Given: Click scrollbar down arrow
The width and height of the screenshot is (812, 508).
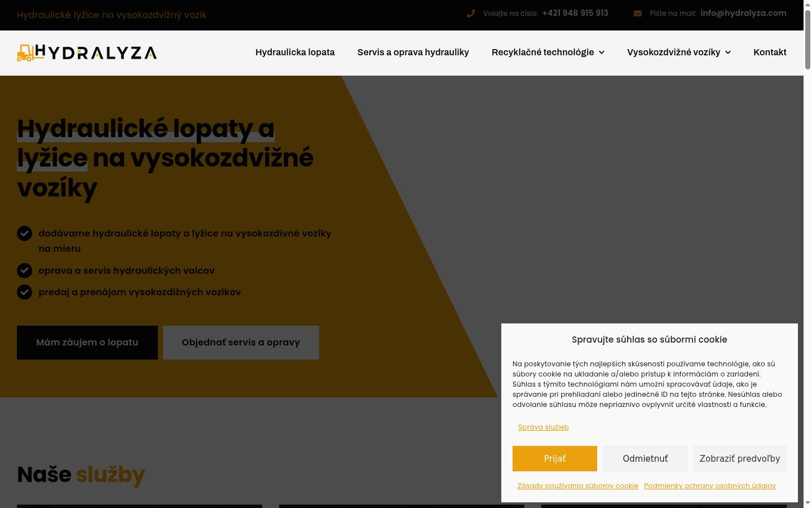Looking at the screenshot, I should point(807,503).
